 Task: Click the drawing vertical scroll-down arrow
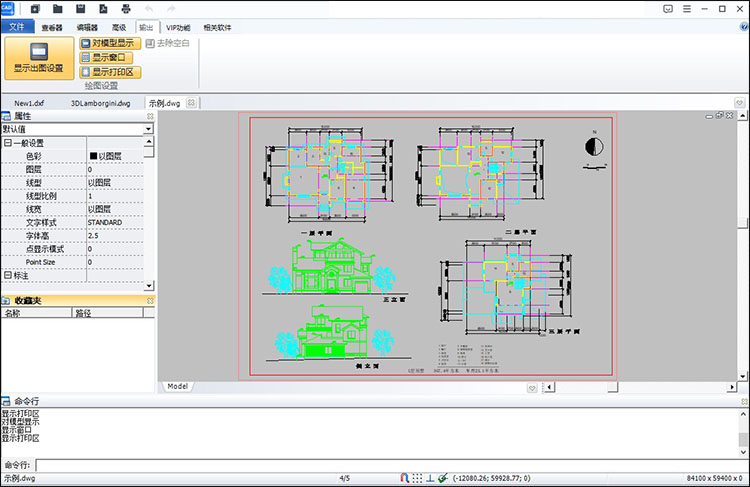(742, 376)
